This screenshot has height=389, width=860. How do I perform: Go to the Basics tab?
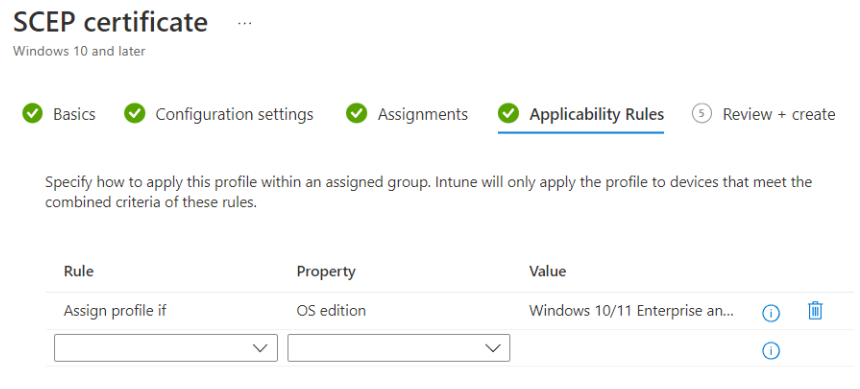74,114
